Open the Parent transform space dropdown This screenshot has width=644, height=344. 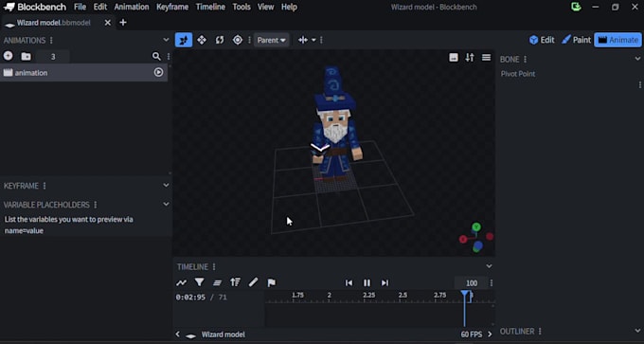(271, 40)
